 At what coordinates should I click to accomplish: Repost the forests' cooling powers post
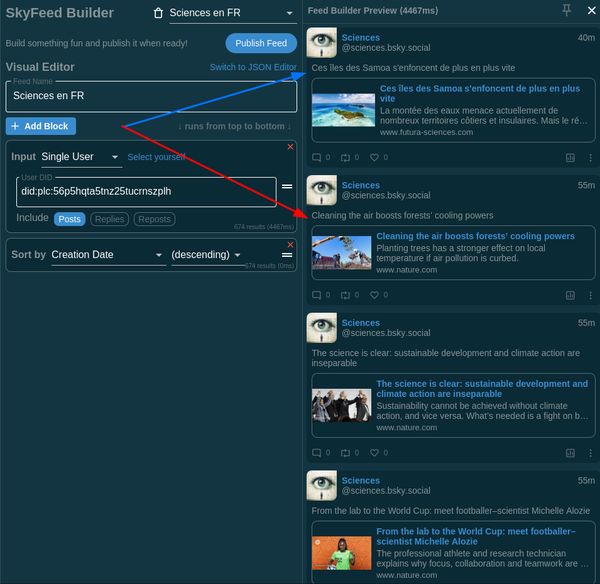pos(346,295)
